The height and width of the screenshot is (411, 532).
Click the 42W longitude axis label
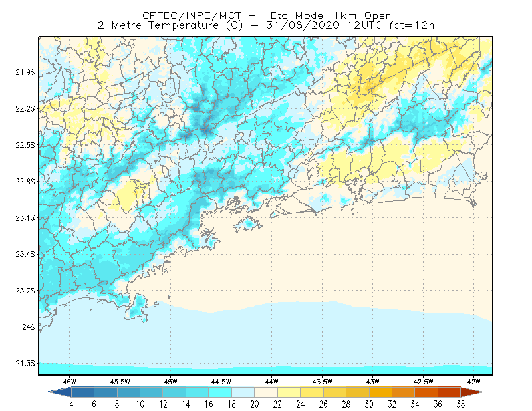474,382
